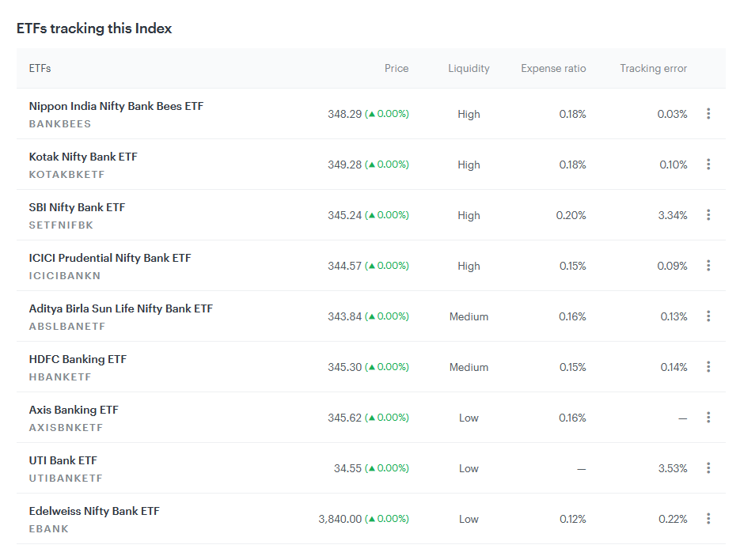Click the BANKBEES ticker symbol
Viewport: 740px width, 560px height.
click(x=60, y=124)
